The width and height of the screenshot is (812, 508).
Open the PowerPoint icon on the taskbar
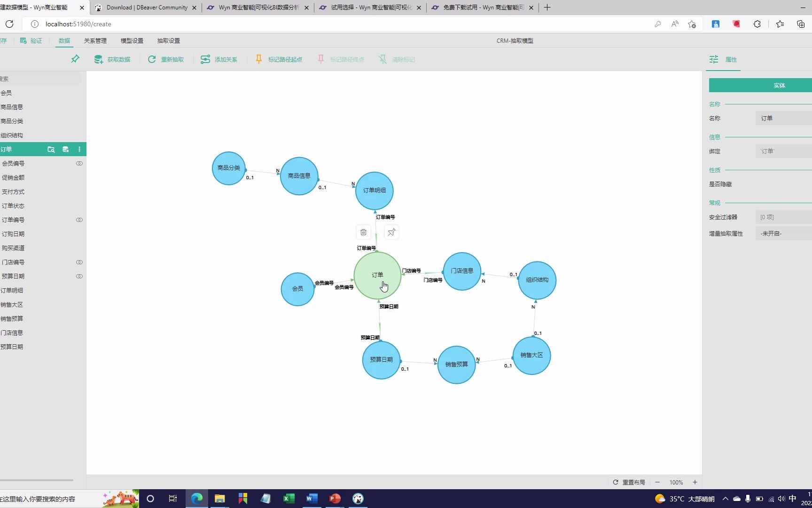click(x=335, y=499)
